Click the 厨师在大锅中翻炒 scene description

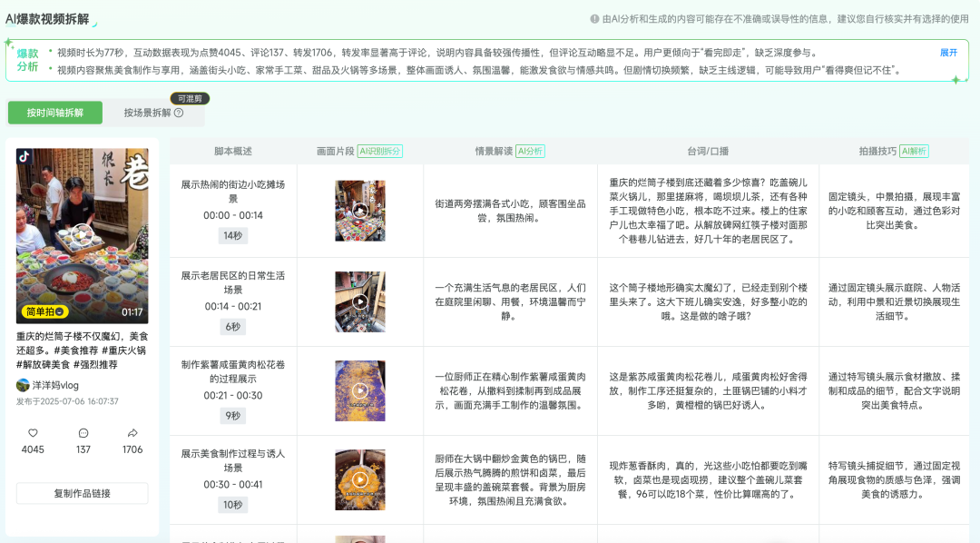(510, 479)
